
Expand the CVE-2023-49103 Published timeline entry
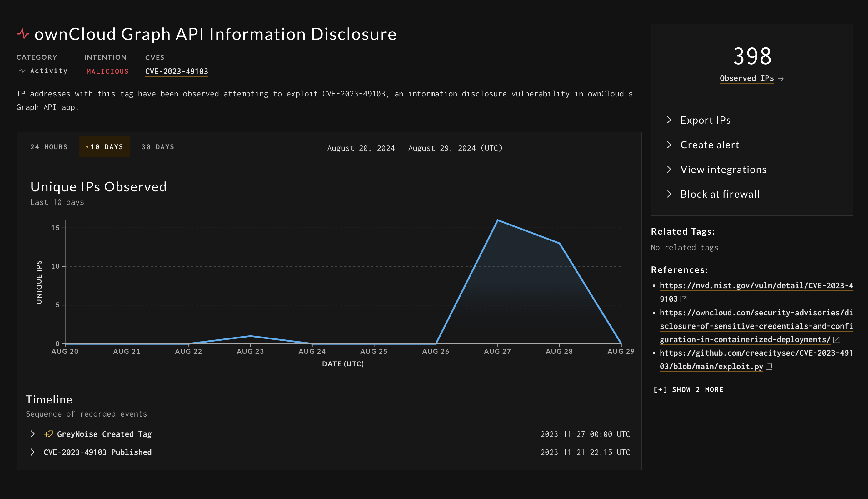[32, 452]
